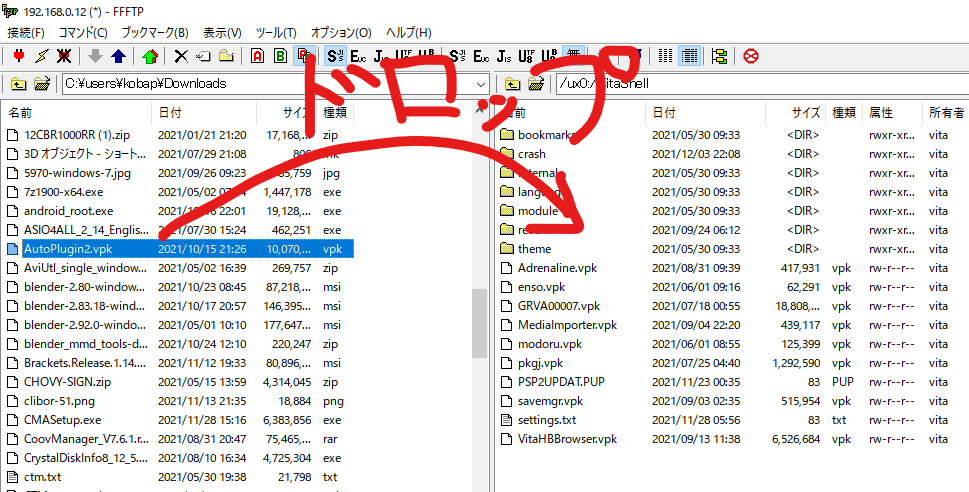Sort remote files by サイズ column

[795, 112]
